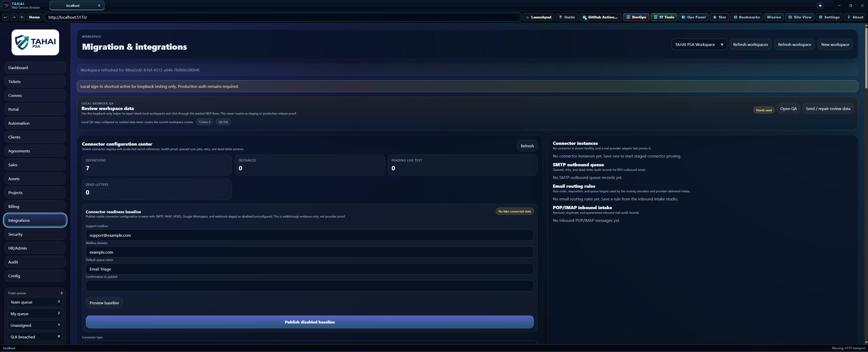Refresh the Connector configuration center
Image resolution: width=868 pixels, height=352 pixels.
pos(527,146)
